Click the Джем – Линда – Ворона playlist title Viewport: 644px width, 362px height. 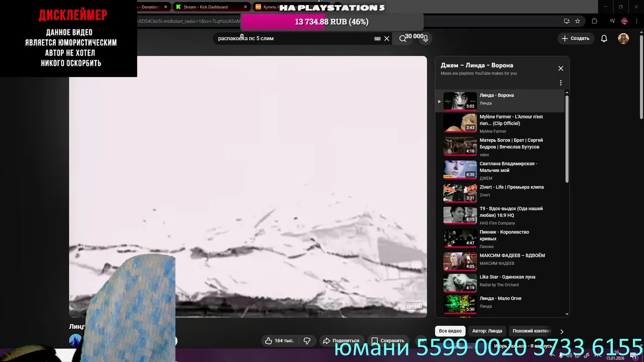[477, 65]
